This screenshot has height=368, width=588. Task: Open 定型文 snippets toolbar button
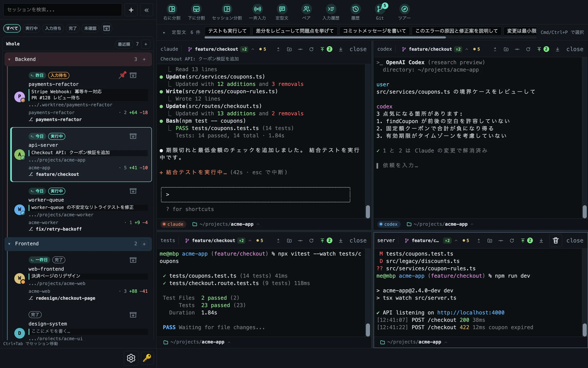point(282,12)
